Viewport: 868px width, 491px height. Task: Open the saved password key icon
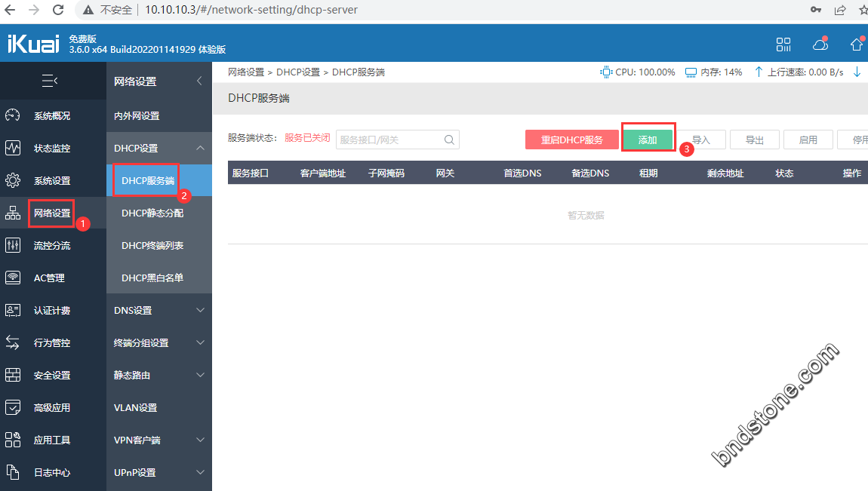click(816, 10)
